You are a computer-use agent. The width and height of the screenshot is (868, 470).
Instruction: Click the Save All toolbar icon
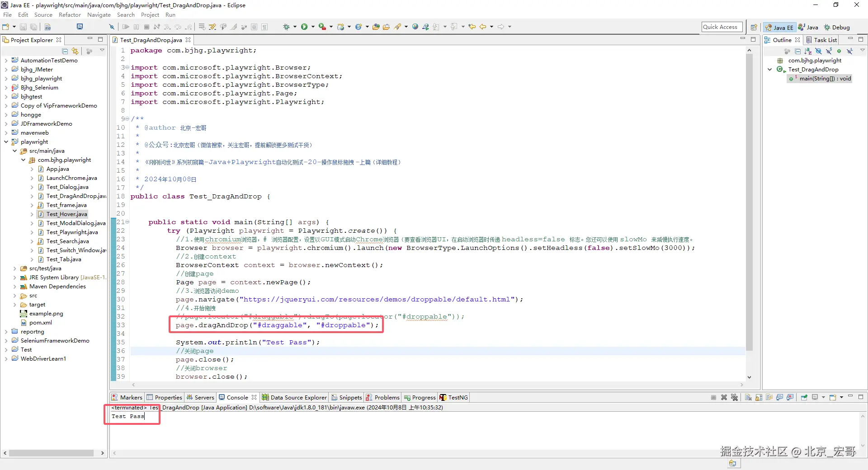pyautogui.click(x=33, y=27)
